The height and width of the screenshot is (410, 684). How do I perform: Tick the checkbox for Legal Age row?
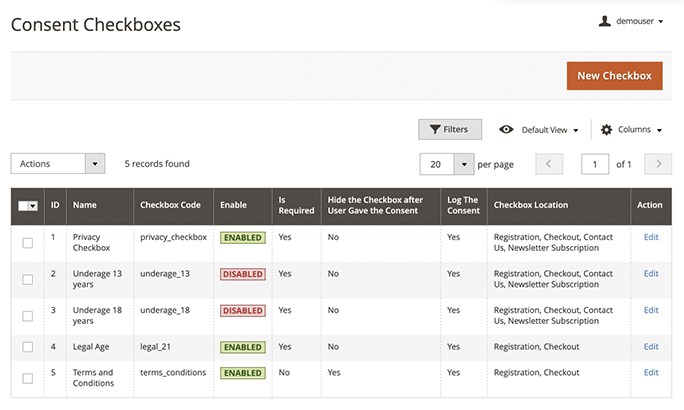[28, 347]
